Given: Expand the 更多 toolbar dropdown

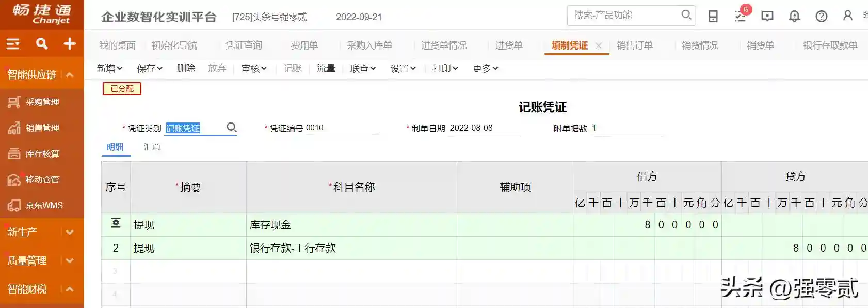Looking at the screenshot, I should pos(485,68).
